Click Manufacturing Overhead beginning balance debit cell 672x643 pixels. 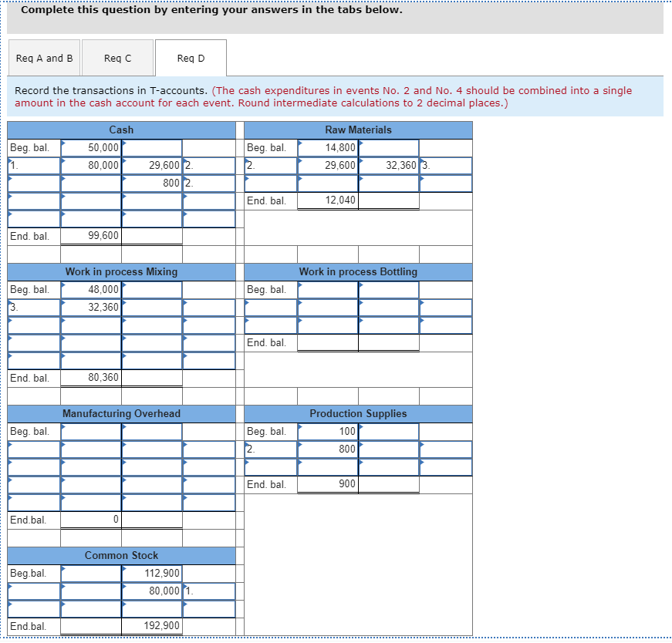[x=91, y=432]
